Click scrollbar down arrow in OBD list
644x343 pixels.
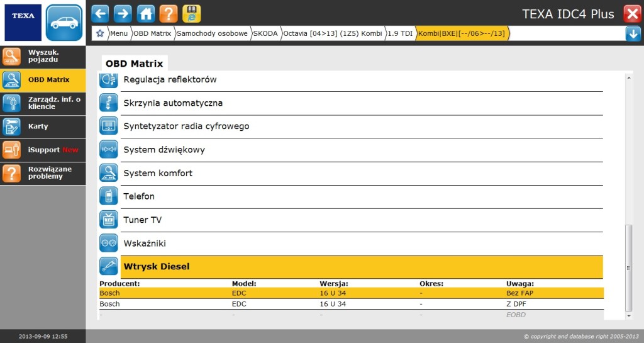pos(629,316)
